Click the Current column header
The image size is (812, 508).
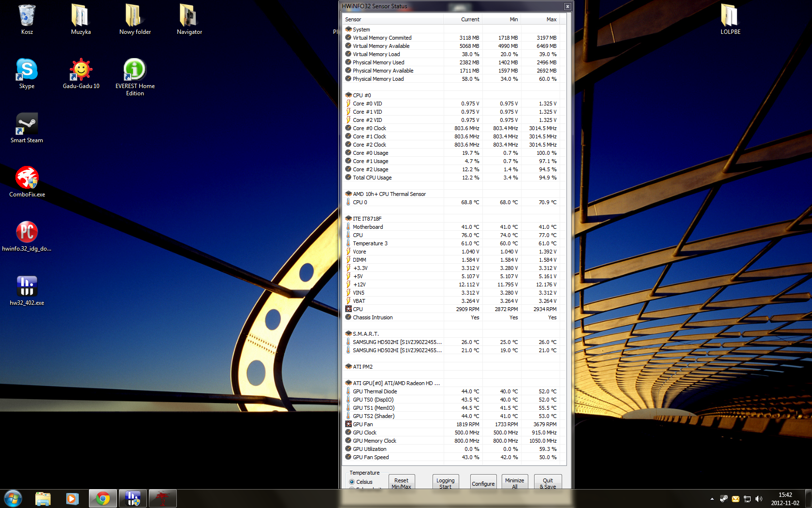pos(463,19)
